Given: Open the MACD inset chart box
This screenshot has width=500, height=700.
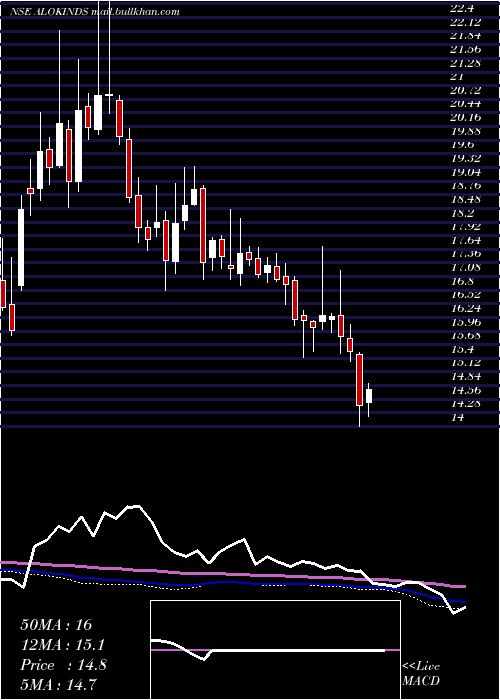Looking at the screenshot, I should pyautogui.click(x=275, y=650).
